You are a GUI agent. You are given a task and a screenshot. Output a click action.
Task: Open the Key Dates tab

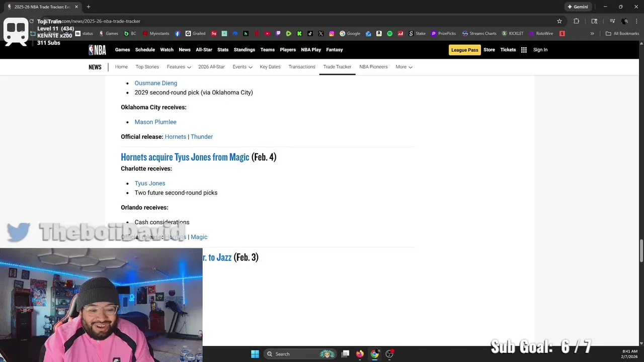[270, 67]
